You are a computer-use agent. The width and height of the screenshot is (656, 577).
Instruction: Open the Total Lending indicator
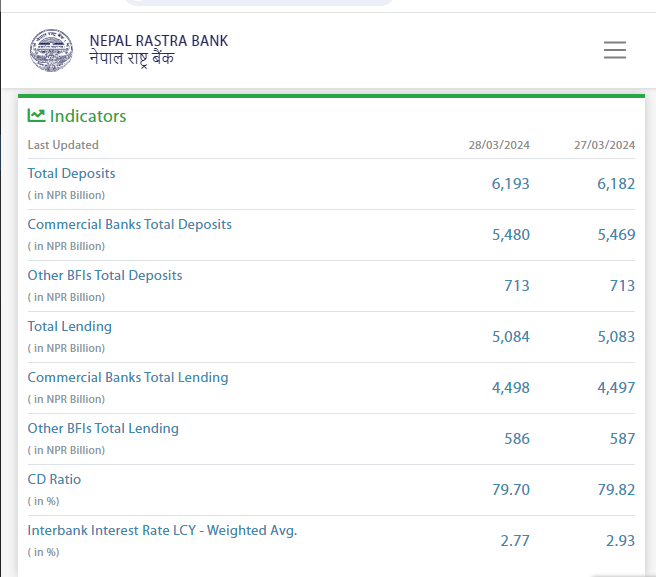69,327
